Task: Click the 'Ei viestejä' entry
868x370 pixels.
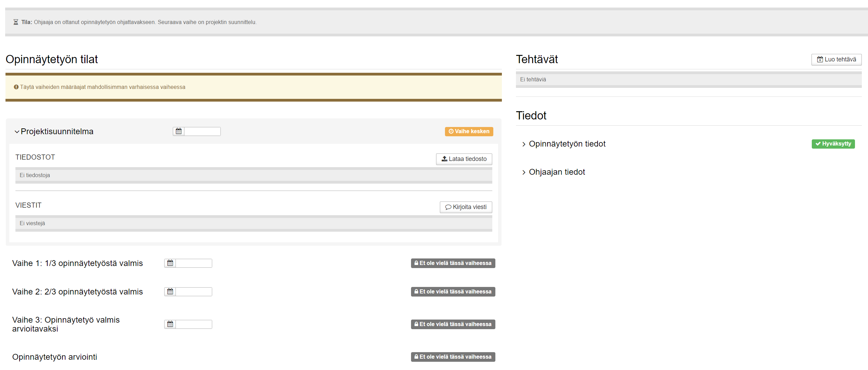Action: pyautogui.click(x=254, y=223)
